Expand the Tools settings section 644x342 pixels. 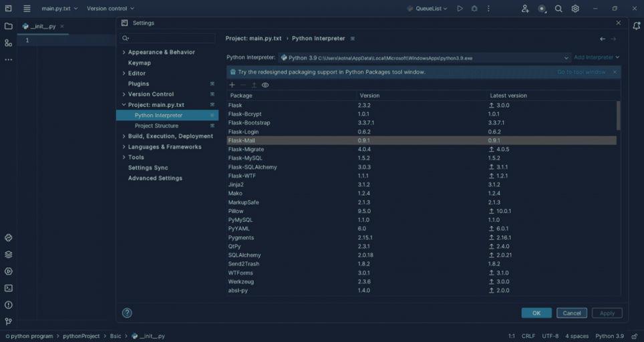[124, 157]
